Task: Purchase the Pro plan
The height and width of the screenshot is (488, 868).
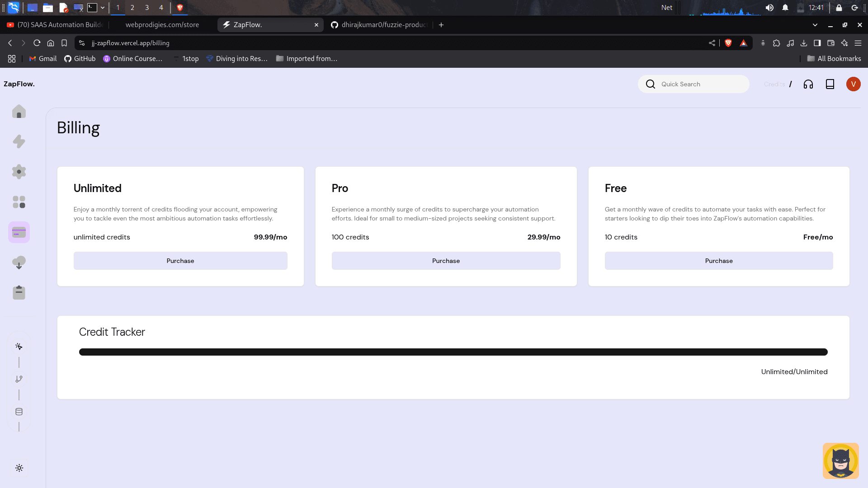Action: pyautogui.click(x=446, y=261)
